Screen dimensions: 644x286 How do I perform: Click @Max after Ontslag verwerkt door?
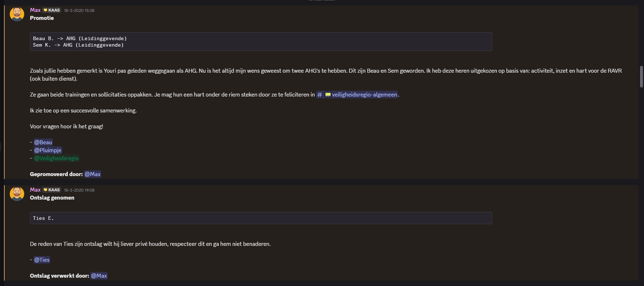(99, 276)
